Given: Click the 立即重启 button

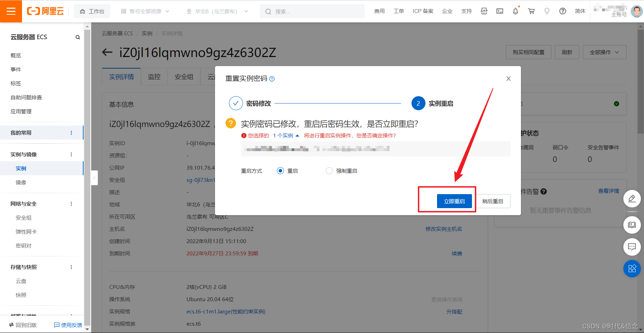Looking at the screenshot, I should click(454, 201).
